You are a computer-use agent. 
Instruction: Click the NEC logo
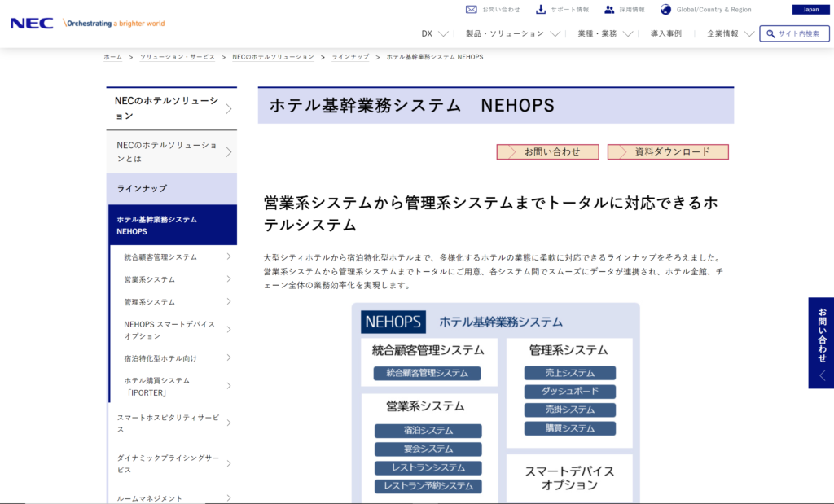[x=32, y=23]
